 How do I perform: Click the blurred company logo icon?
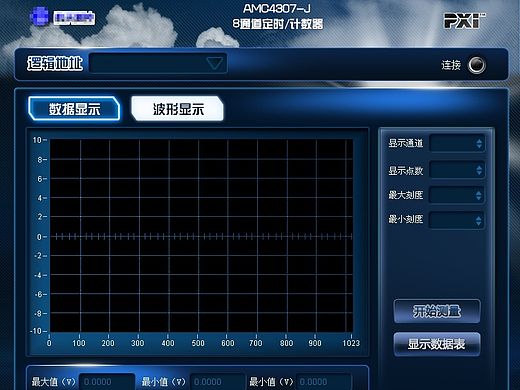[x=40, y=17]
